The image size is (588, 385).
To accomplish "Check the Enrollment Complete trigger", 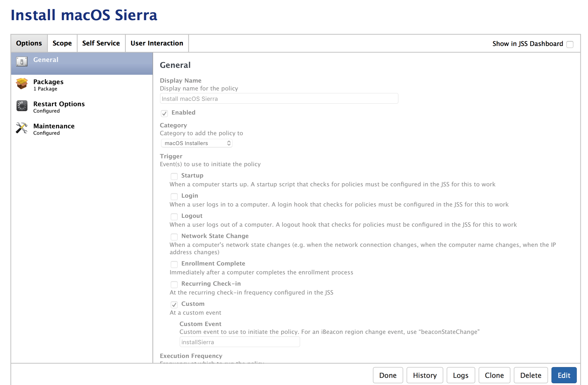I will [x=174, y=265].
